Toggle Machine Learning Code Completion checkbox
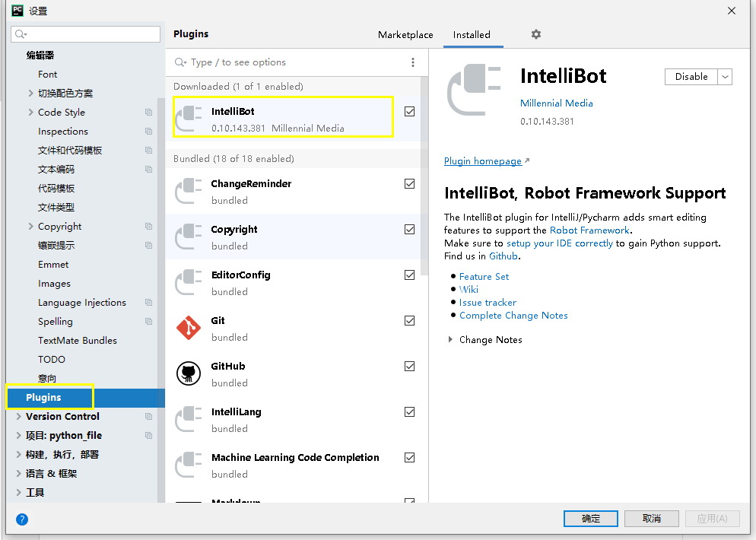The image size is (756, 540). click(x=409, y=458)
